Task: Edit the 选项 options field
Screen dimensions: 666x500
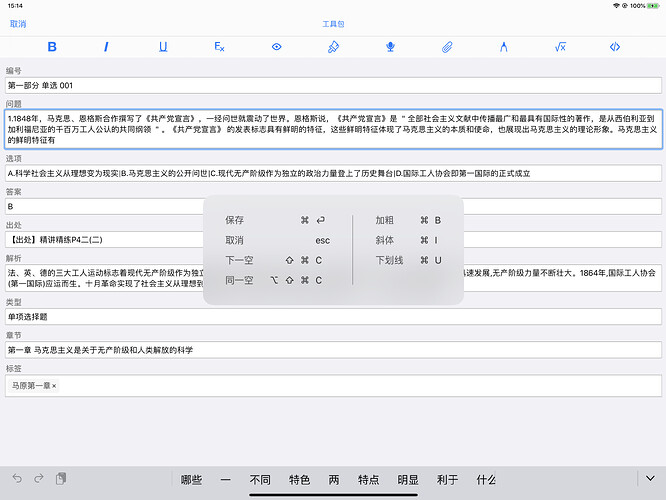Action: point(333,173)
